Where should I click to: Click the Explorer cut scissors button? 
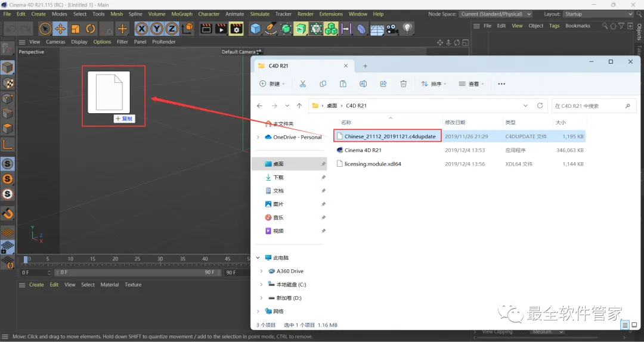[x=303, y=84]
